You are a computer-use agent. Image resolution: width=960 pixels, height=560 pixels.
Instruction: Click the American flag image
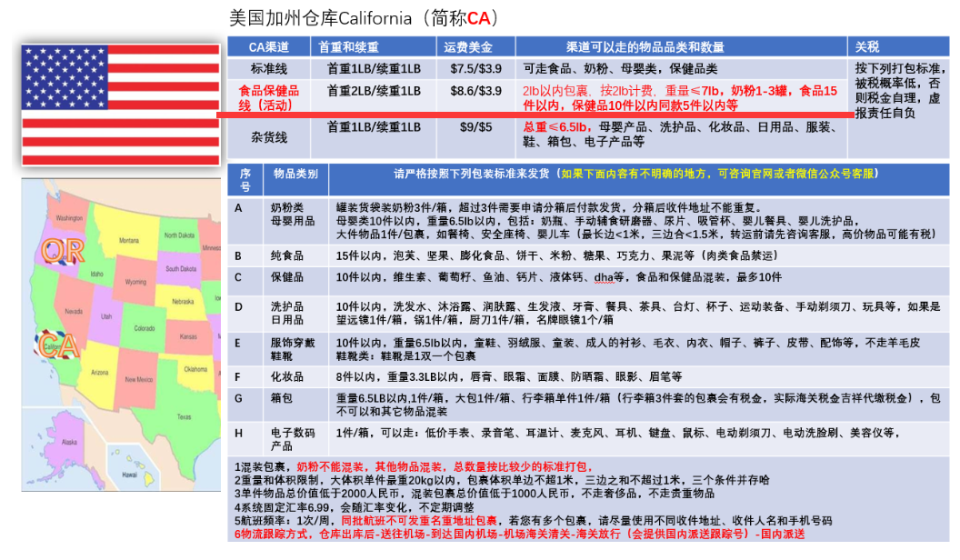pyautogui.click(x=121, y=105)
